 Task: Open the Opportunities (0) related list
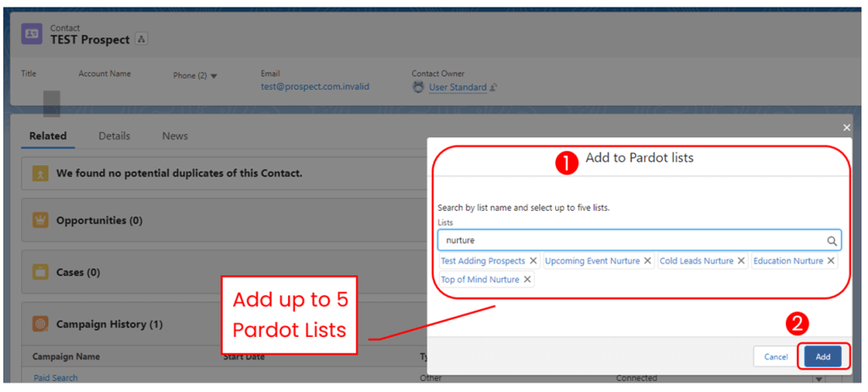click(99, 221)
